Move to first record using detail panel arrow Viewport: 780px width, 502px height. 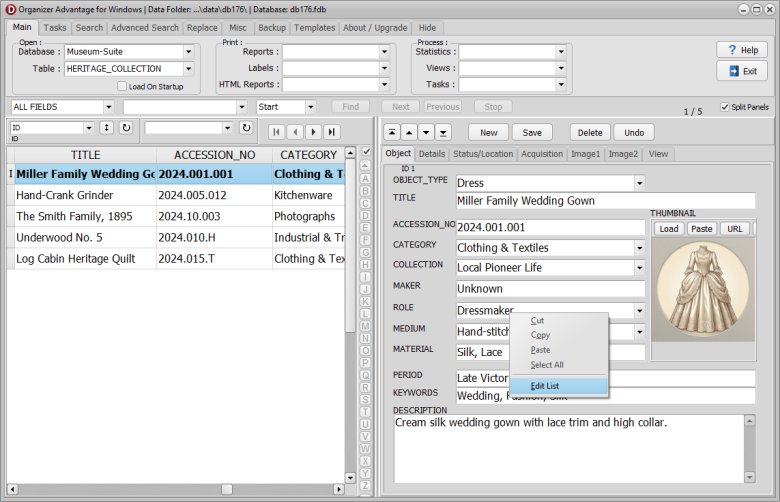pos(392,132)
